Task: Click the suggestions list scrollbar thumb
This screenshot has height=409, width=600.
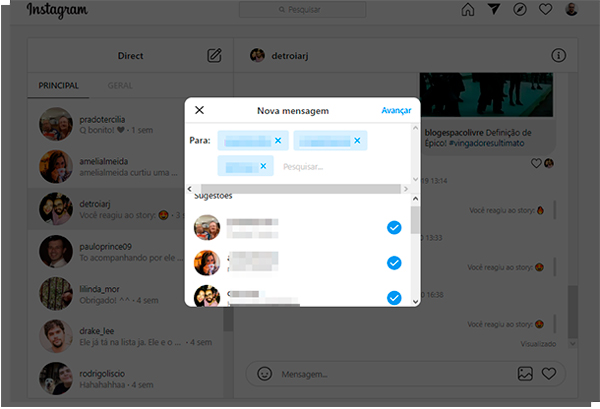Action: [415, 220]
